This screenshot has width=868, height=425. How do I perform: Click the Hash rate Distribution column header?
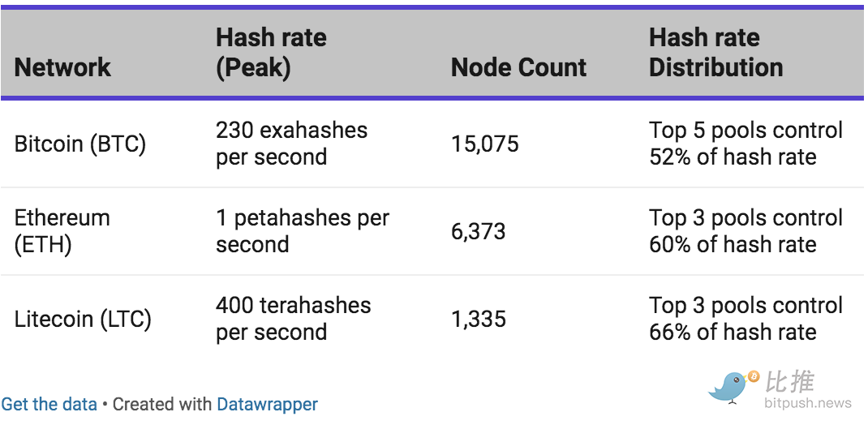(715, 53)
